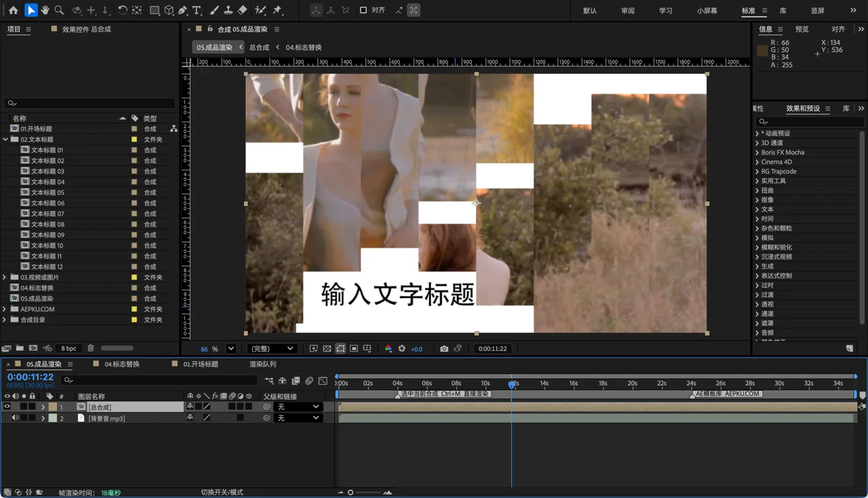The image size is (868, 498).
Task: Select the Hand tool
Action: click(x=45, y=10)
